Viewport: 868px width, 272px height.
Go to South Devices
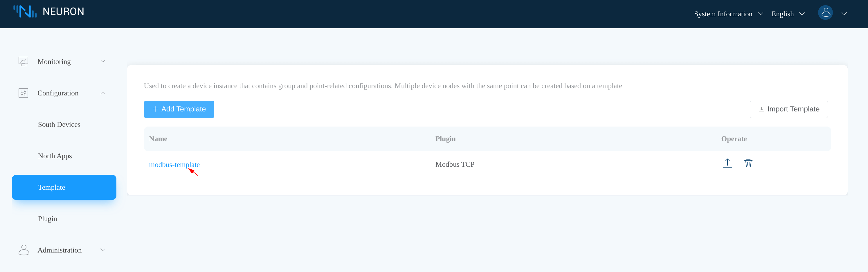click(x=59, y=125)
